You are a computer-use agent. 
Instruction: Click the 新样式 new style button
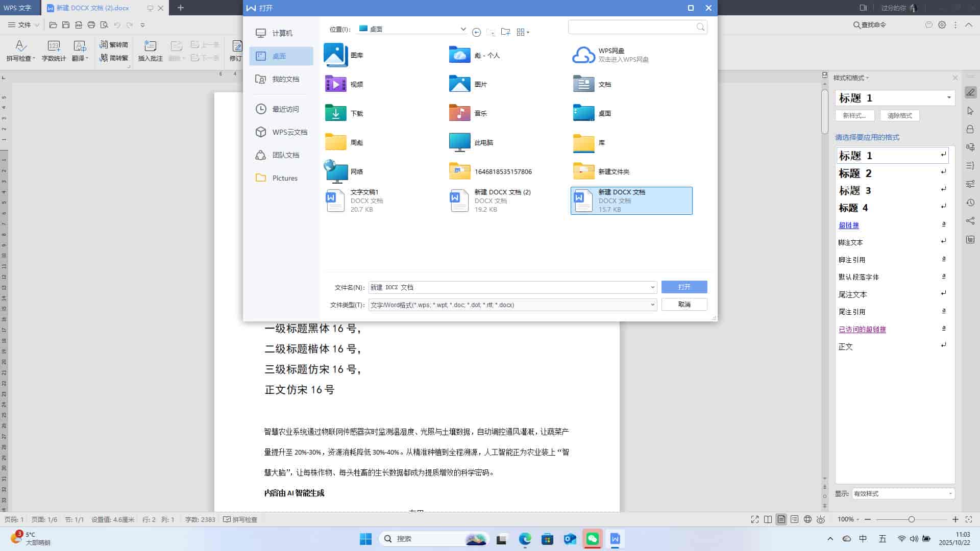[x=855, y=115]
